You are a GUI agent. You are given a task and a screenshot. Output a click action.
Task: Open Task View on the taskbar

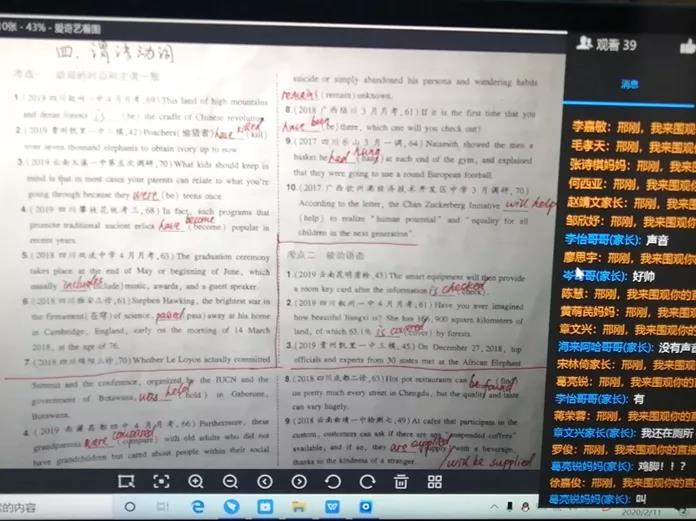(163, 507)
